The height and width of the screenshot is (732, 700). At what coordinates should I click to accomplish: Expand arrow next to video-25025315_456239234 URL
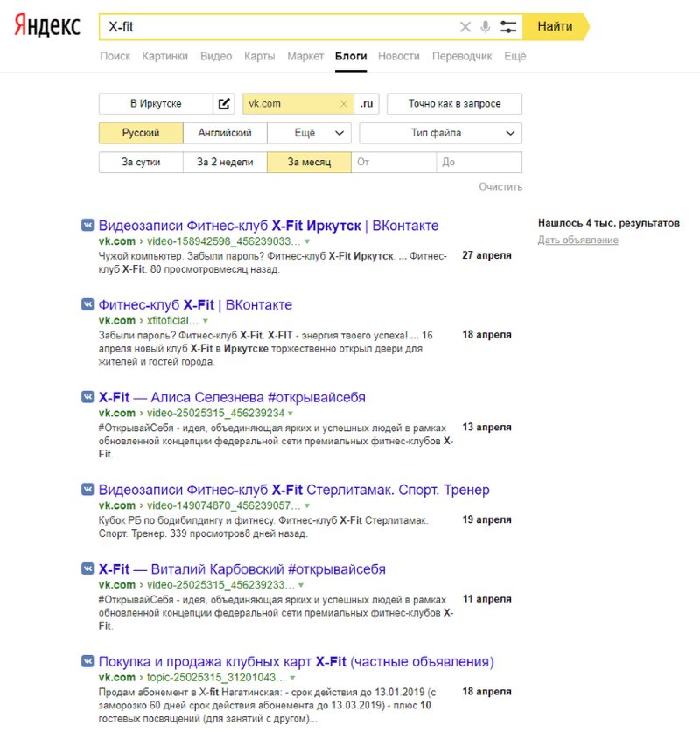[290, 414]
